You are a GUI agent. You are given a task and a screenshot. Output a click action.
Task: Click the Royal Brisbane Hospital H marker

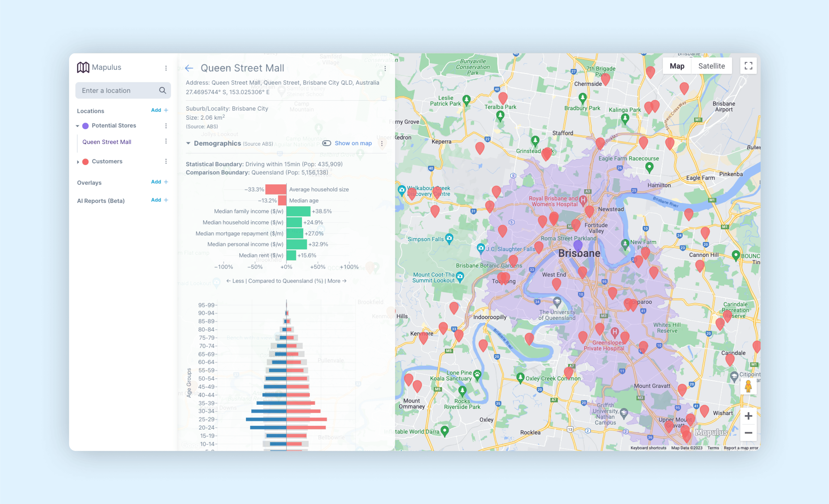click(583, 200)
